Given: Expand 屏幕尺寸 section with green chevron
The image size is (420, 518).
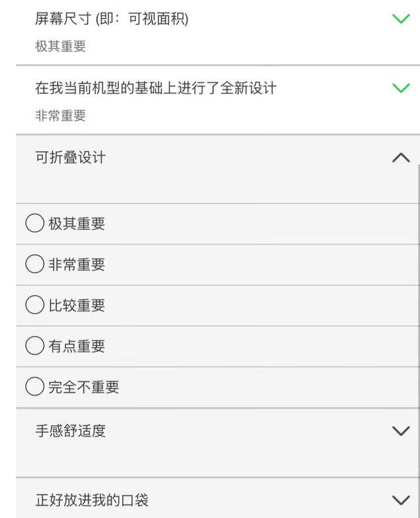Looking at the screenshot, I should point(400,18).
